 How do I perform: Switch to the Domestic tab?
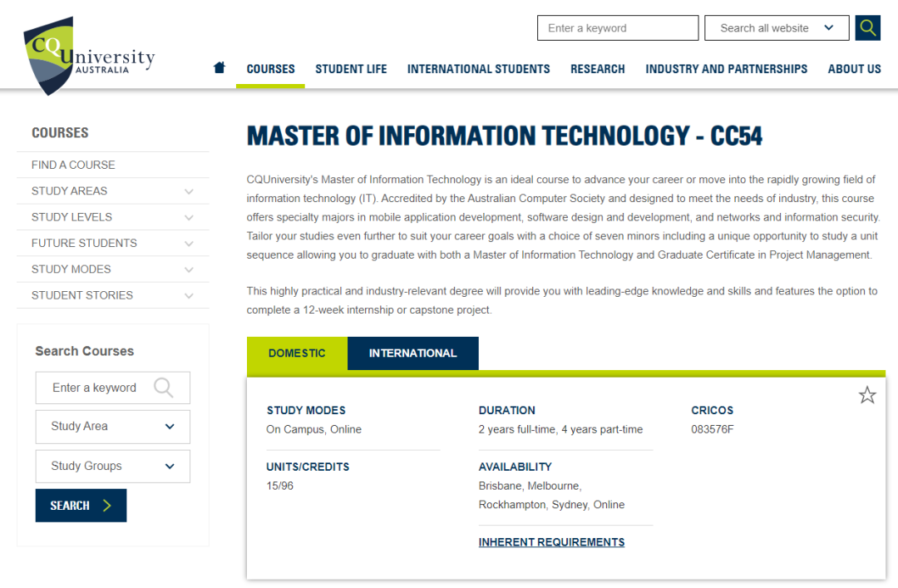coord(297,353)
